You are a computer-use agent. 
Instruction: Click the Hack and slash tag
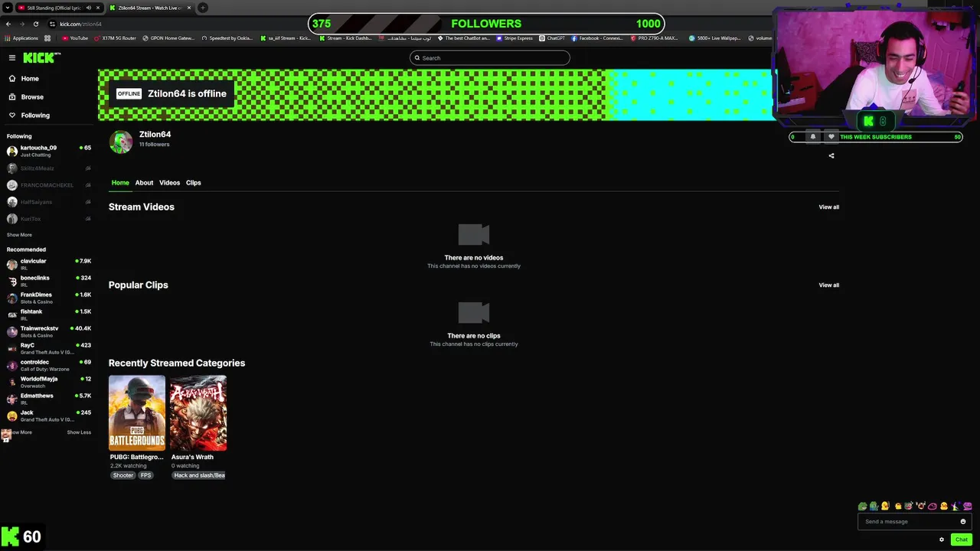199,475
